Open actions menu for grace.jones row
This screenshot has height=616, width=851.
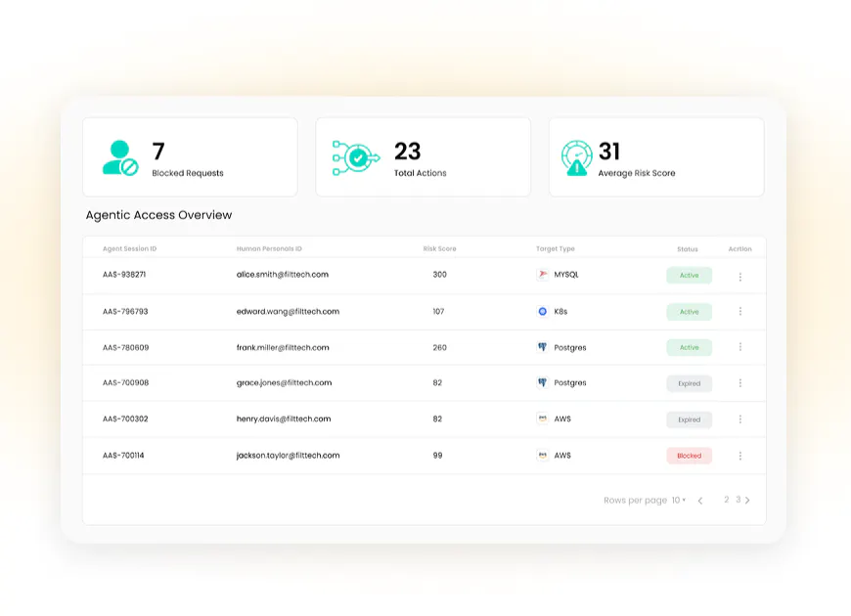tap(739, 383)
